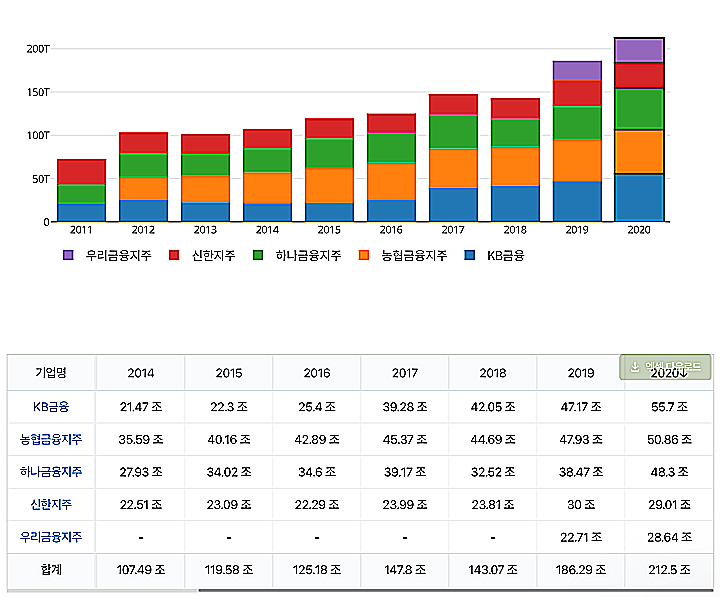Viewport: 720px width, 597px height.
Task: Click the 농협금융지주 legend label text
Action: 414,255
